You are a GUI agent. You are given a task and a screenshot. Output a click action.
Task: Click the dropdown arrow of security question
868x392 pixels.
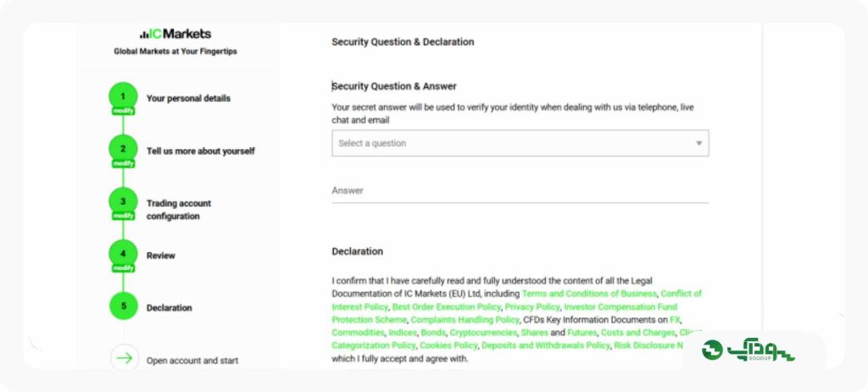click(698, 144)
